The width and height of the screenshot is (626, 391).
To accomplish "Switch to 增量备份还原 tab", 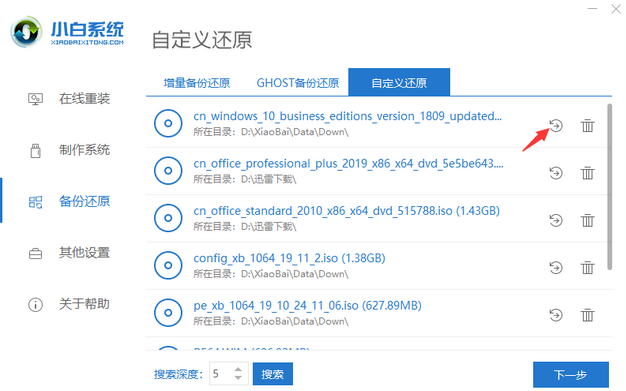I will (197, 83).
